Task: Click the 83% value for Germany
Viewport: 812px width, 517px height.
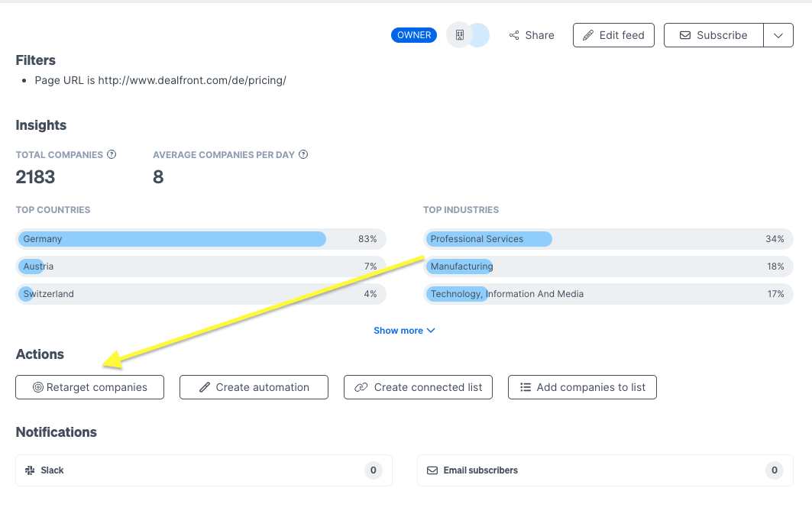Action: pyautogui.click(x=367, y=239)
